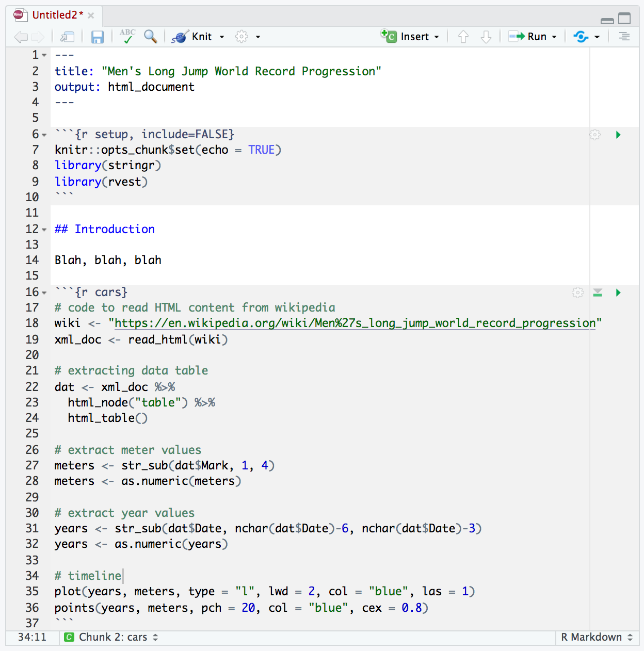Open the Knit options dropdown arrow
The width and height of the screenshot is (644, 651).
pyautogui.click(x=222, y=37)
